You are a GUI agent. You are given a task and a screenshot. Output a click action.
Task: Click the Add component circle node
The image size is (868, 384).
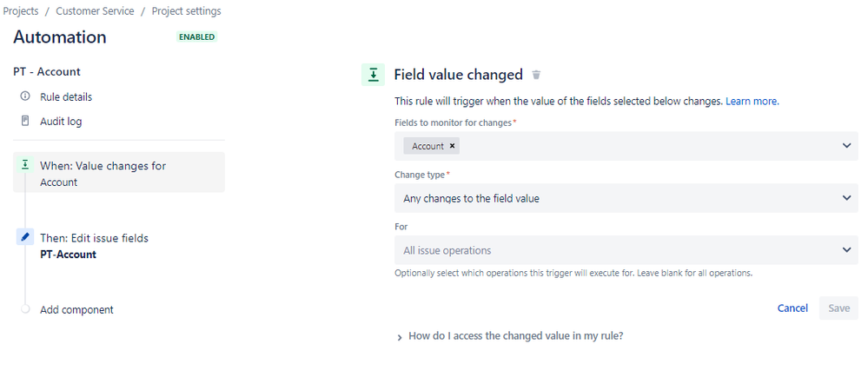tap(25, 308)
